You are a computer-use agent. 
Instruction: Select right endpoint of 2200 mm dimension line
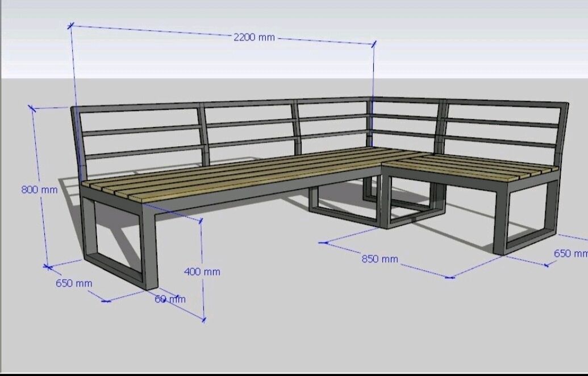click(x=374, y=44)
